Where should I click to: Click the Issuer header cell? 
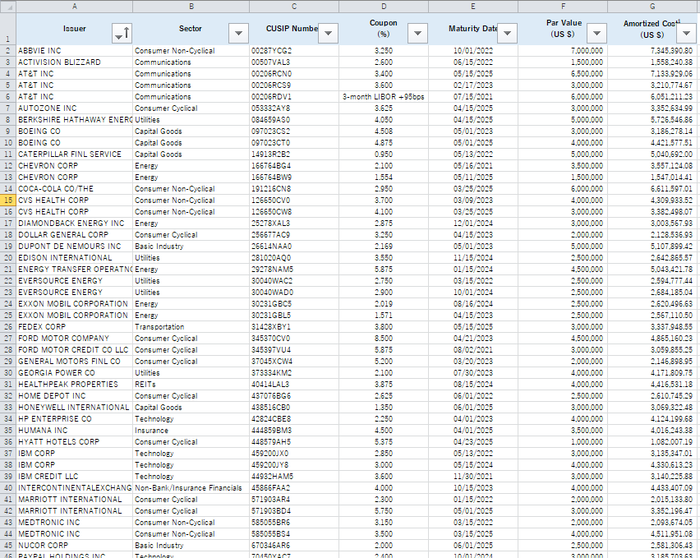pos(75,29)
